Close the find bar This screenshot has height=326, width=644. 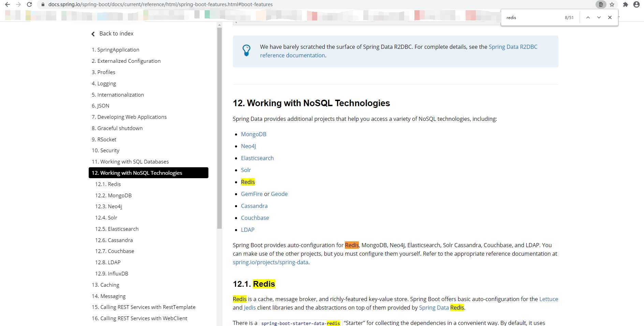tap(610, 17)
